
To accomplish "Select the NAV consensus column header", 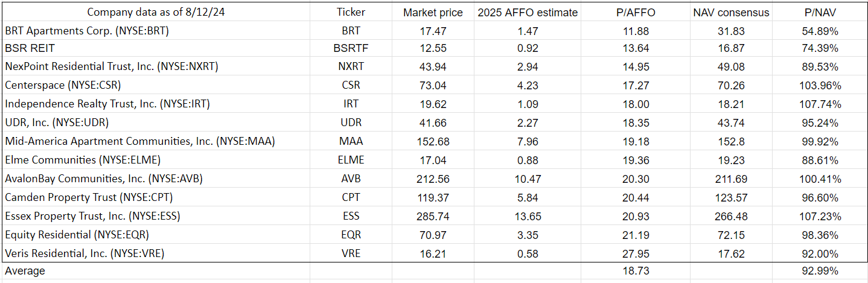I will (730, 12).
